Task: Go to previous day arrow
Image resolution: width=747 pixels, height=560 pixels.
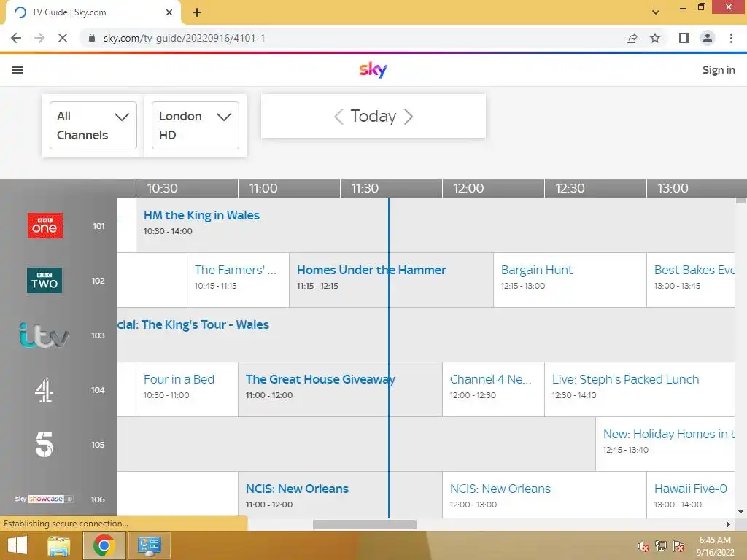Action: (338, 116)
